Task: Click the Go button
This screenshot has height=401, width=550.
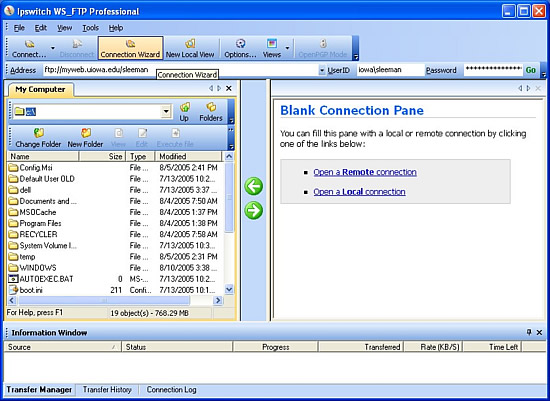Action: click(x=530, y=70)
